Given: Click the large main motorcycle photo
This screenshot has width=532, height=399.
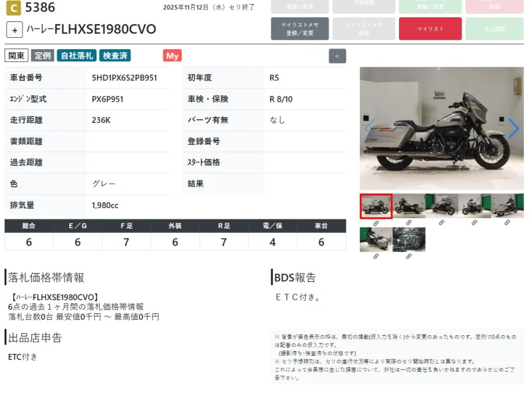Looking at the screenshot, I should (442, 128).
